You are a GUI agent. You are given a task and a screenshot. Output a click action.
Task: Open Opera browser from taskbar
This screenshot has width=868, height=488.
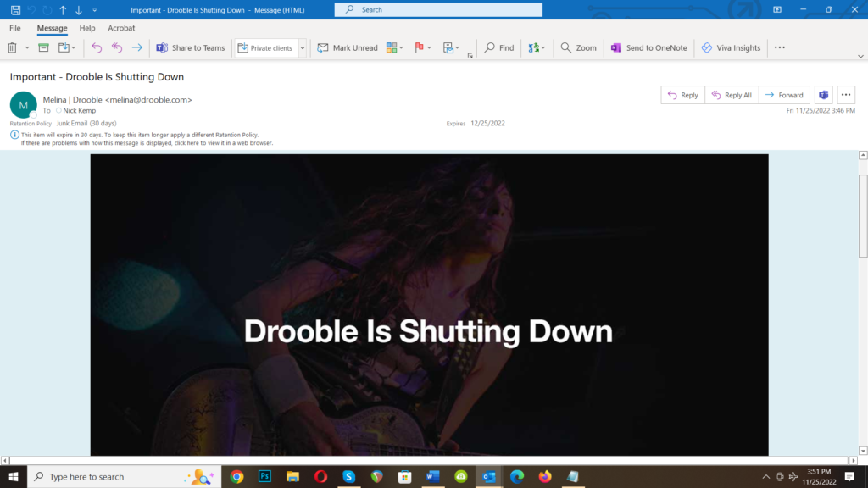point(321,476)
